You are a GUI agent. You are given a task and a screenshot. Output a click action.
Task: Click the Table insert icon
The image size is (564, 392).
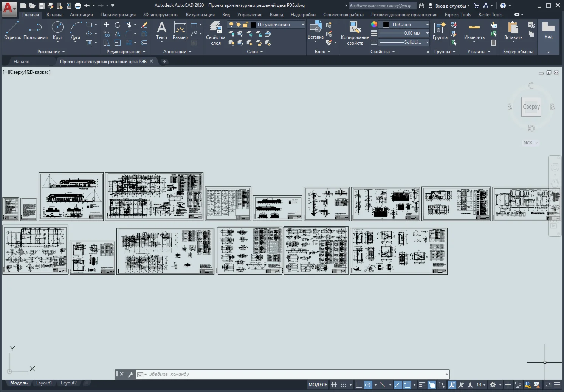coord(194,43)
